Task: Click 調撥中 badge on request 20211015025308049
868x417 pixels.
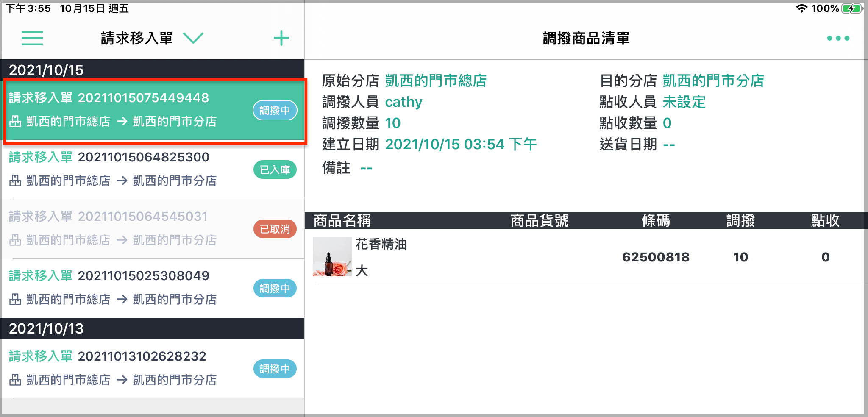Action: pos(275,288)
